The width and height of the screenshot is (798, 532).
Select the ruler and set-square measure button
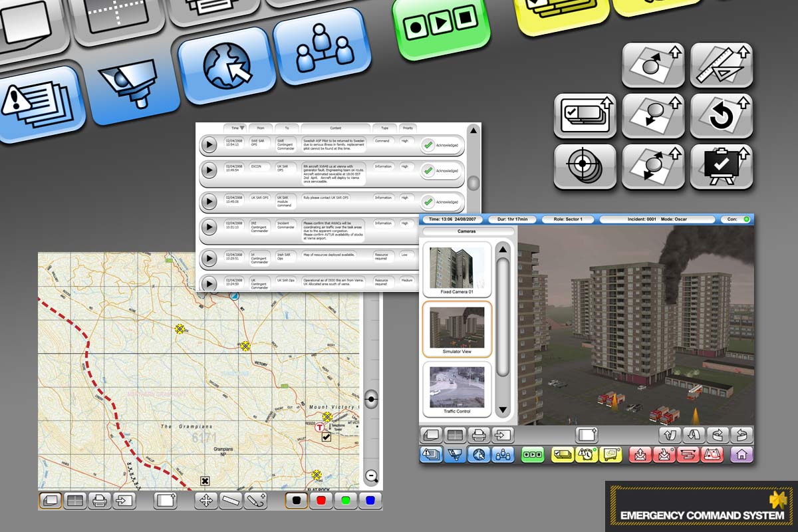click(721, 65)
